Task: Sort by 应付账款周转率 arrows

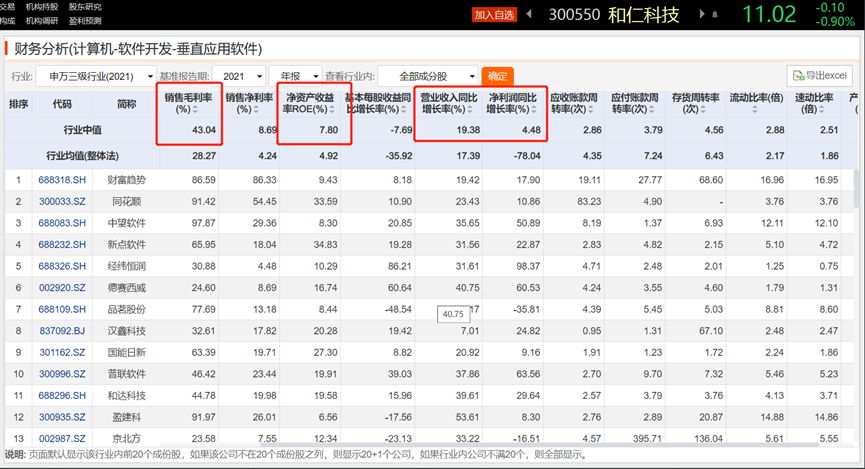Action: (652, 110)
